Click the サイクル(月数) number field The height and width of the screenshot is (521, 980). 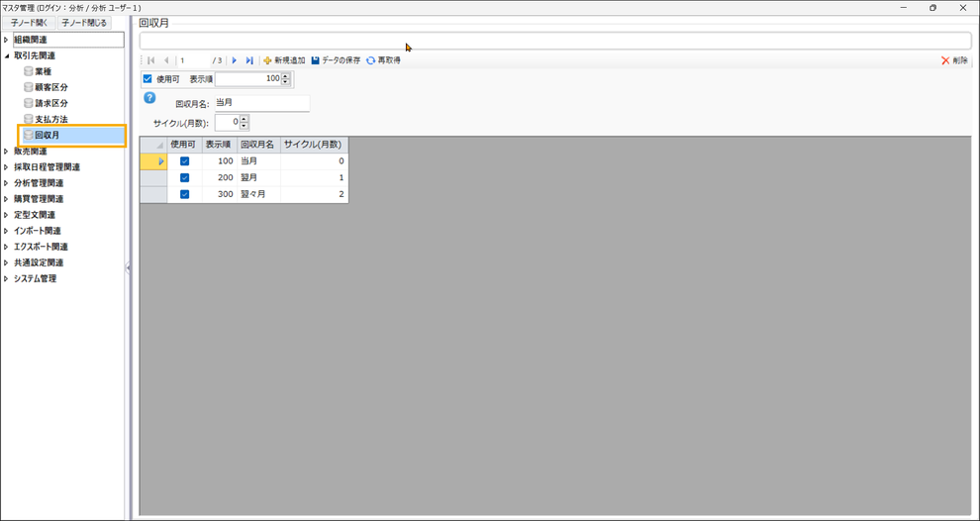pyautogui.click(x=228, y=122)
